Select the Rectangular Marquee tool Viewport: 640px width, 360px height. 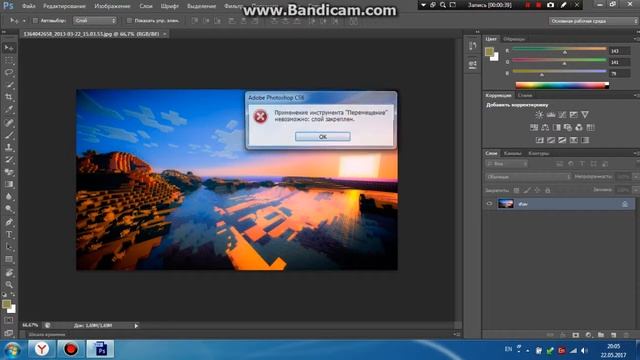click(9, 61)
